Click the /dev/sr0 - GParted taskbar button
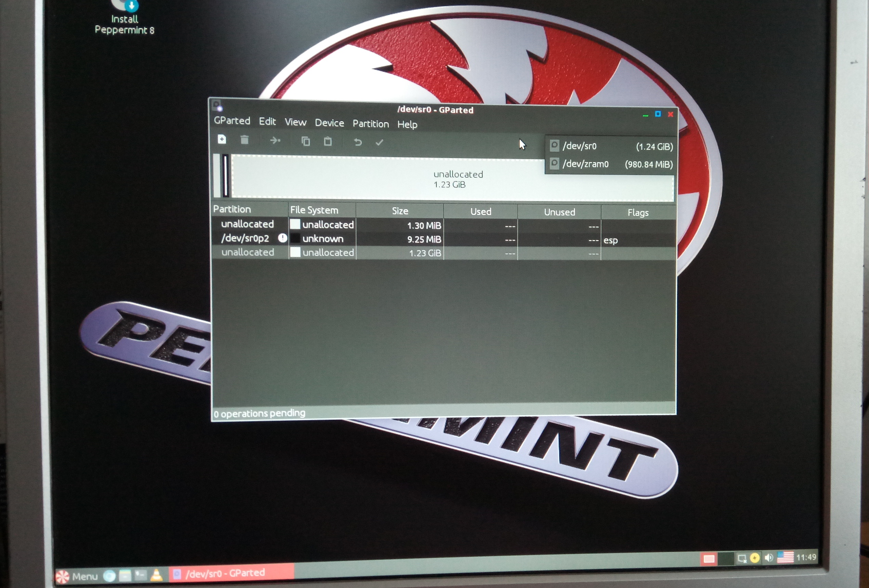The height and width of the screenshot is (588, 869). point(231,573)
